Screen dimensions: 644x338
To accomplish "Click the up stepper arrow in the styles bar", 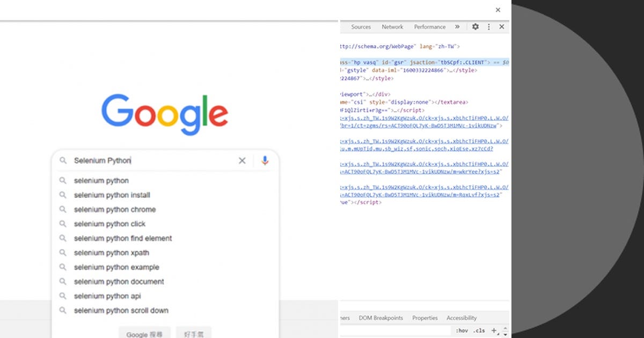I will click(x=506, y=328).
